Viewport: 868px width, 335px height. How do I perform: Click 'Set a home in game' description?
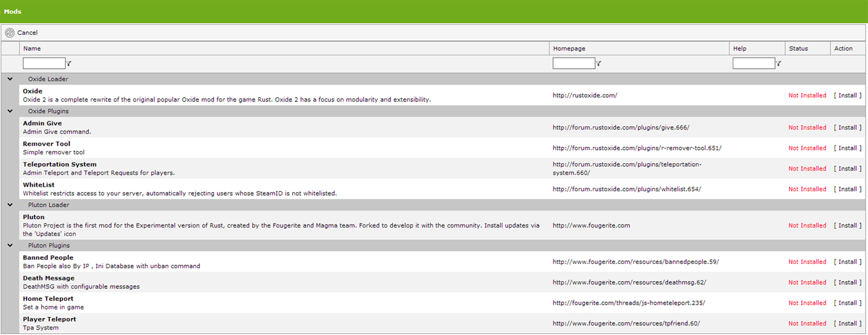[53, 307]
